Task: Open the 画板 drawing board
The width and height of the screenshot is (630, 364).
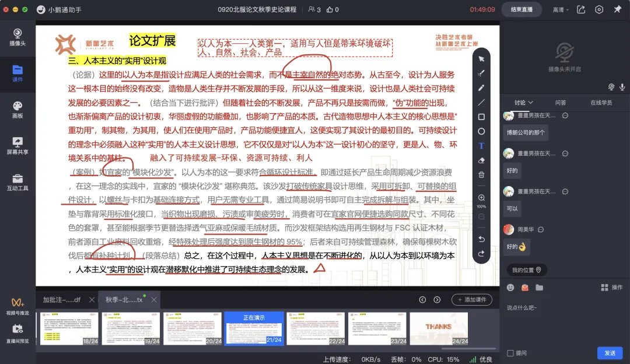Action: 17,110
